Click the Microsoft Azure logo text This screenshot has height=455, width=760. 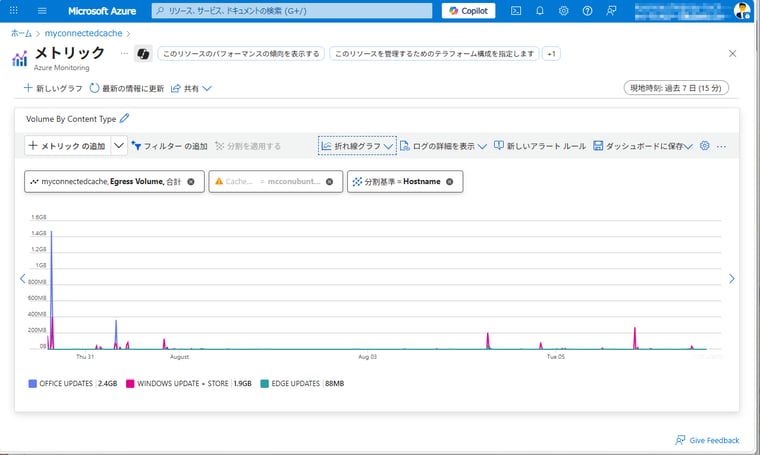click(x=102, y=11)
